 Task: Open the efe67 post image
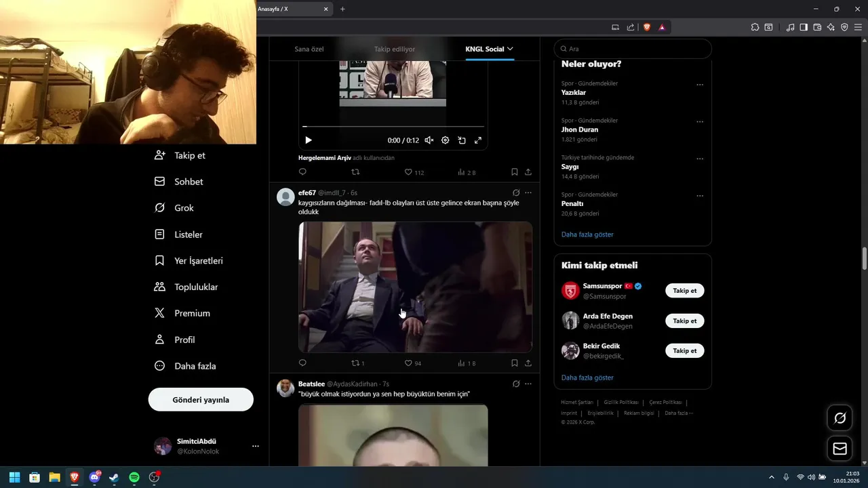pos(415,287)
